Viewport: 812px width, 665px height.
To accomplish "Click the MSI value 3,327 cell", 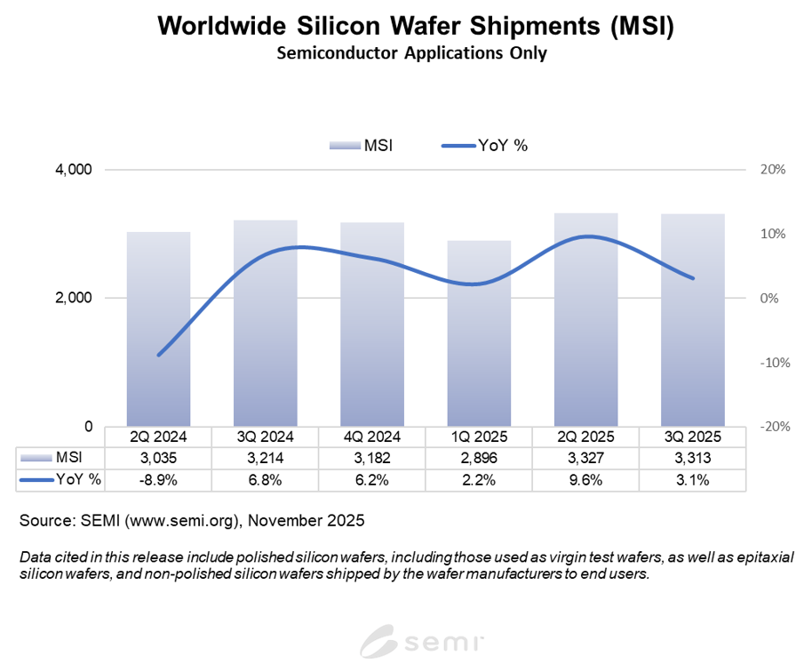I will 585,458.
